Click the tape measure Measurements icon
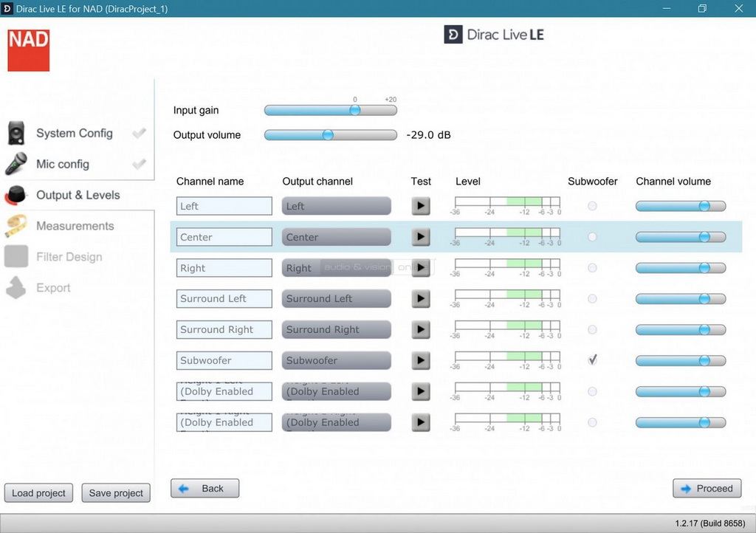Image resolution: width=756 pixels, height=533 pixels. coord(16,226)
